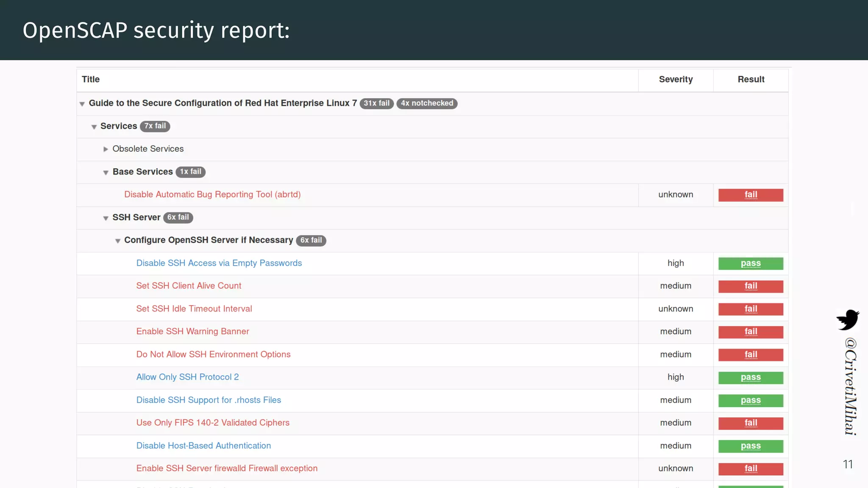This screenshot has height=488, width=868.
Task: Select severity 'unknown' for SSH Idle Timeout Interval
Action: (676, 309)
